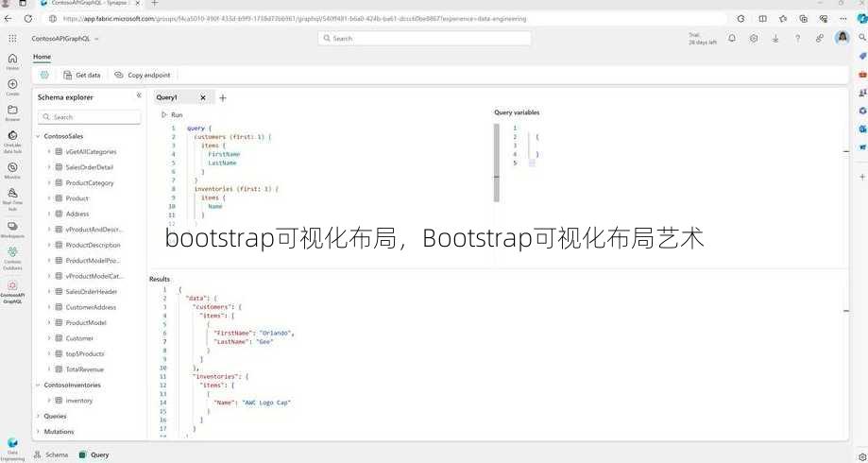Open browser split screen icon
868x463 pixels.
tap(762, 18)
